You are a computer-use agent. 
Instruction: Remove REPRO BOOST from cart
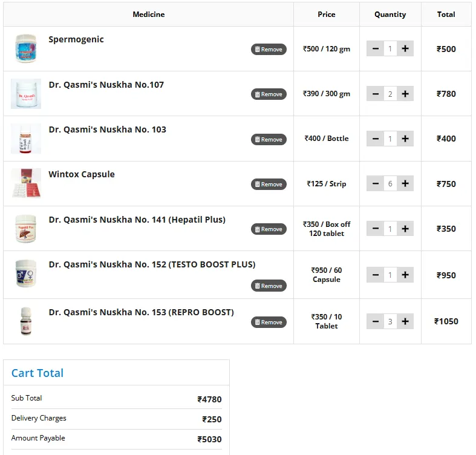[269, 322]
